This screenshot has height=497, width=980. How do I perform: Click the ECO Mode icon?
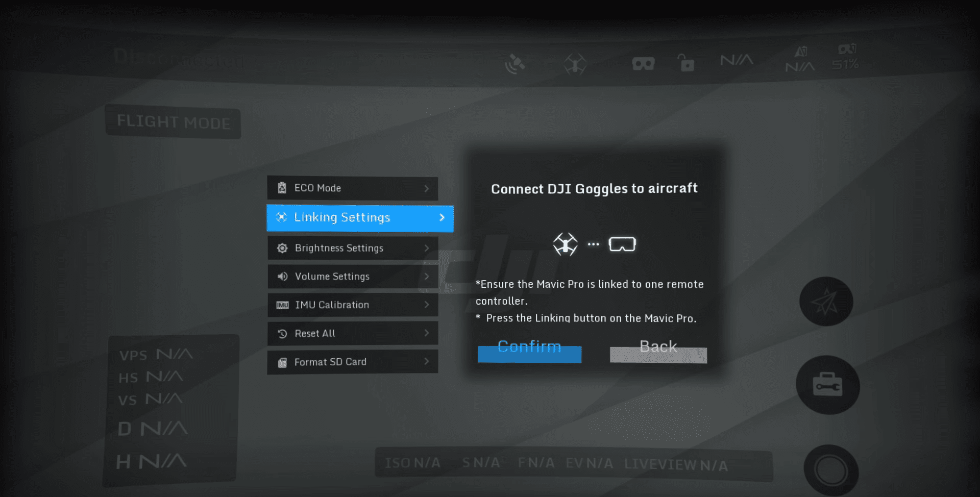coord(282,188)
